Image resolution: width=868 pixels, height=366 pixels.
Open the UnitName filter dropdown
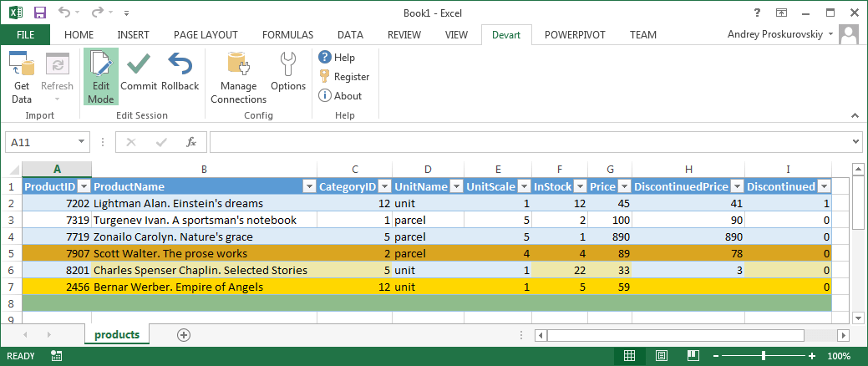(456, 186)
